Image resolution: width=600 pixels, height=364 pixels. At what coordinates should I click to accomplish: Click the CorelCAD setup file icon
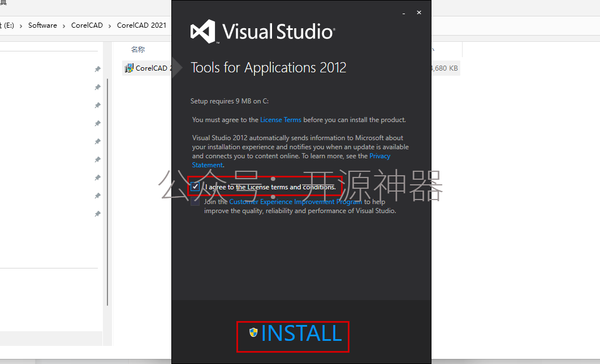(129, 68)
